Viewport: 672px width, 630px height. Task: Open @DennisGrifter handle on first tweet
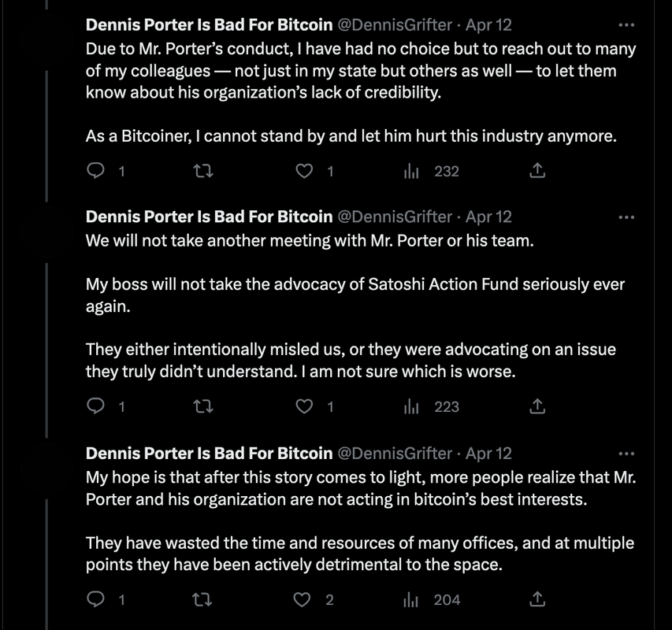pyautogui.click(x=394, y=25)
